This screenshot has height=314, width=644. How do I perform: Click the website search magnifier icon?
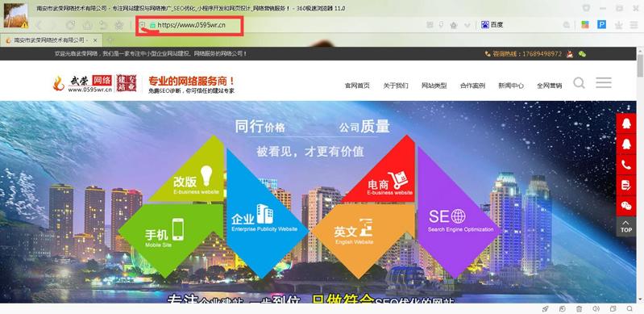click(x=579, y=82)
